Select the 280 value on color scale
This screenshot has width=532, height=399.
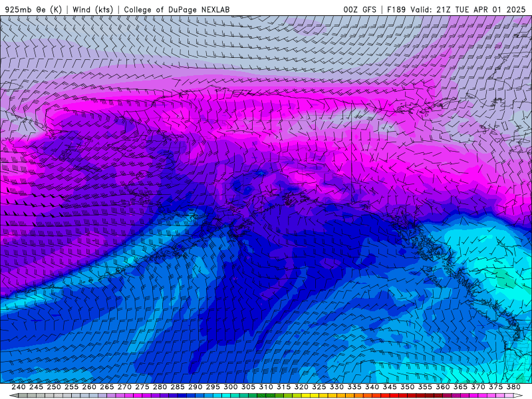click(160, 387)
